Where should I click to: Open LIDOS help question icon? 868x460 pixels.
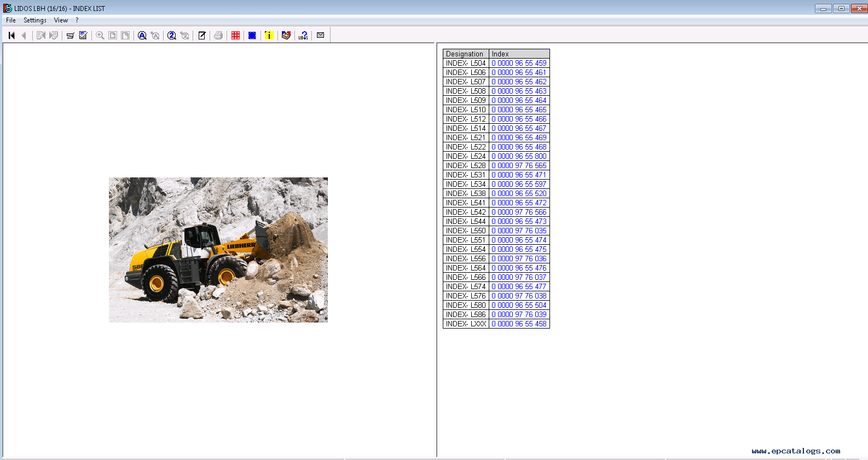click(x=303, y=35)
